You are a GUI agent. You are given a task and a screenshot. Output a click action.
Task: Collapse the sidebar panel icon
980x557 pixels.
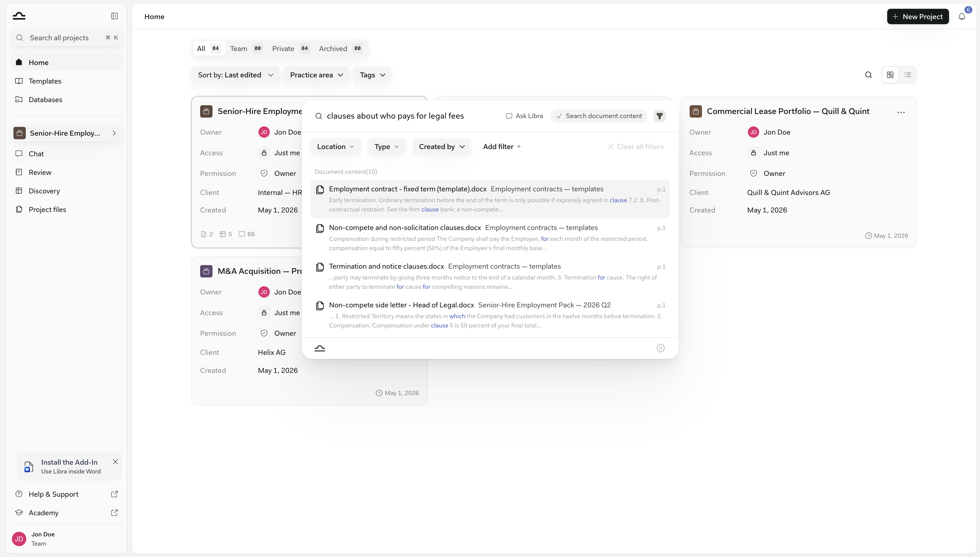pyautogui.click(x=114, y=16)
